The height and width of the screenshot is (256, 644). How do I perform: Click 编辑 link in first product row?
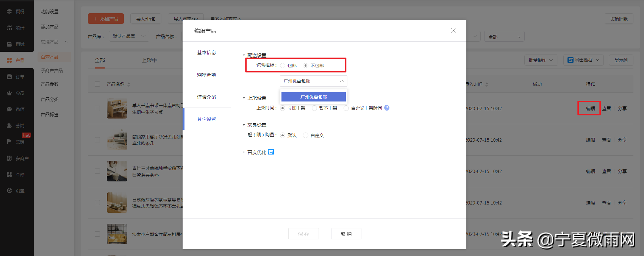pos(590,109)
